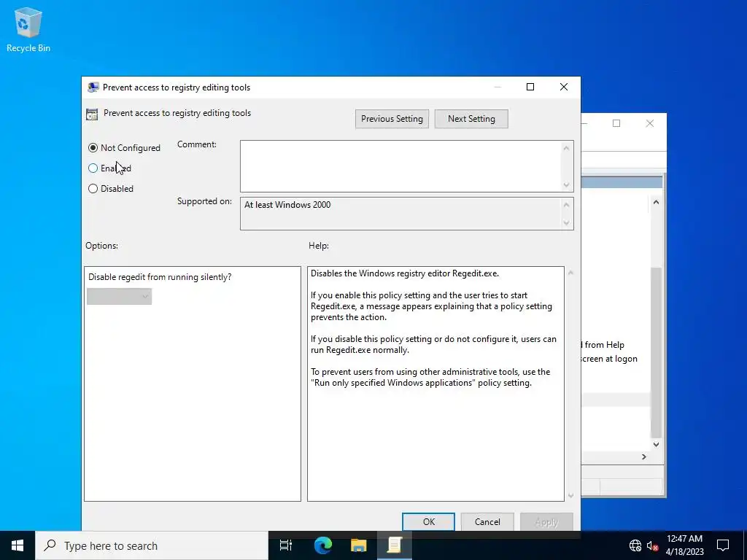747x560 pixels.
Task: Open File Explorer from the taskbar
Action: (359, 545)
